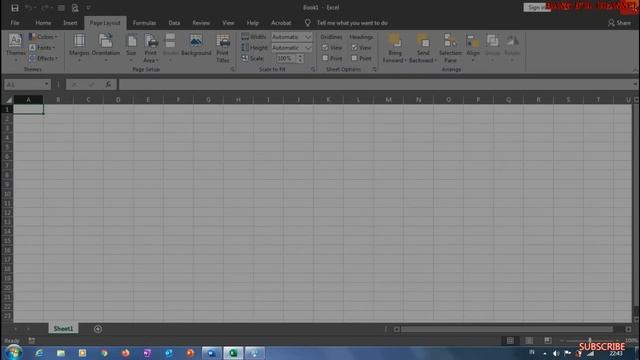Switch to Normal view in status bar
The width and height of the screenshot is (640, 360).
pos(510,340)
